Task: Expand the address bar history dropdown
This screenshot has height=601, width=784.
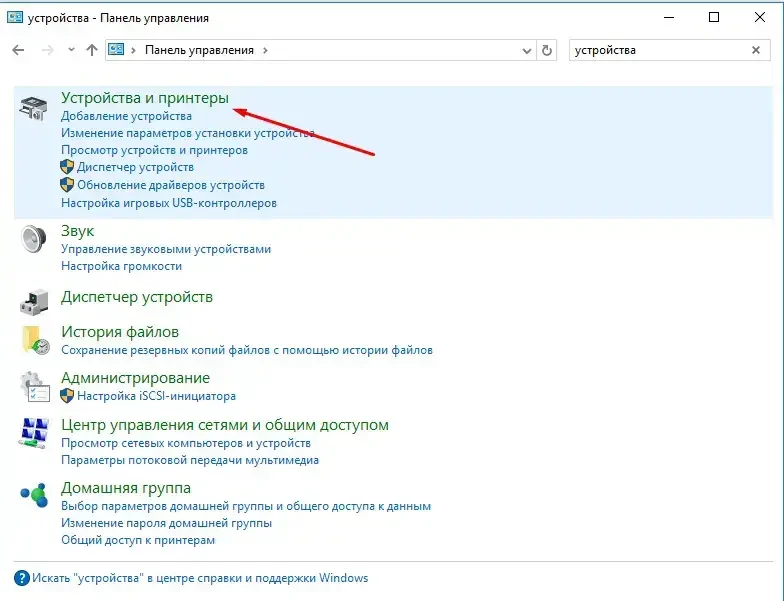Action: pos(526,50)
